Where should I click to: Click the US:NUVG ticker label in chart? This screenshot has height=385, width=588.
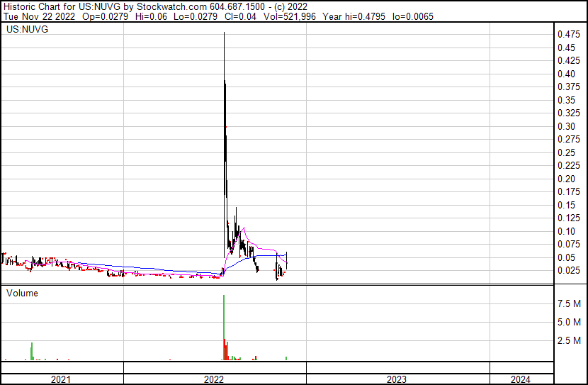(x=24, y=30)
